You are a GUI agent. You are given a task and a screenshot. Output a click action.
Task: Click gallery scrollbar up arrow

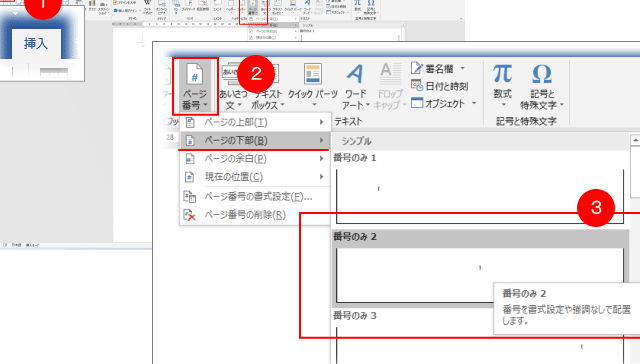pyautogui.click(x=635, y=140)
